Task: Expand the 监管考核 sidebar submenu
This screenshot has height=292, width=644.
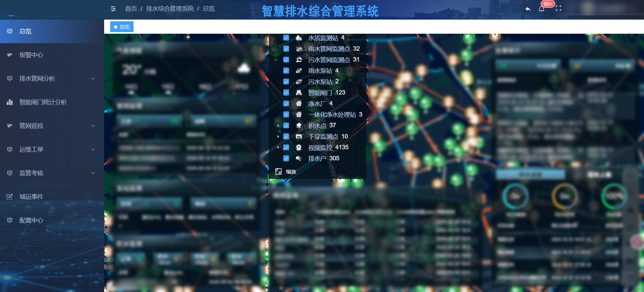Action: pyautogui.click(x=52, y=173)
